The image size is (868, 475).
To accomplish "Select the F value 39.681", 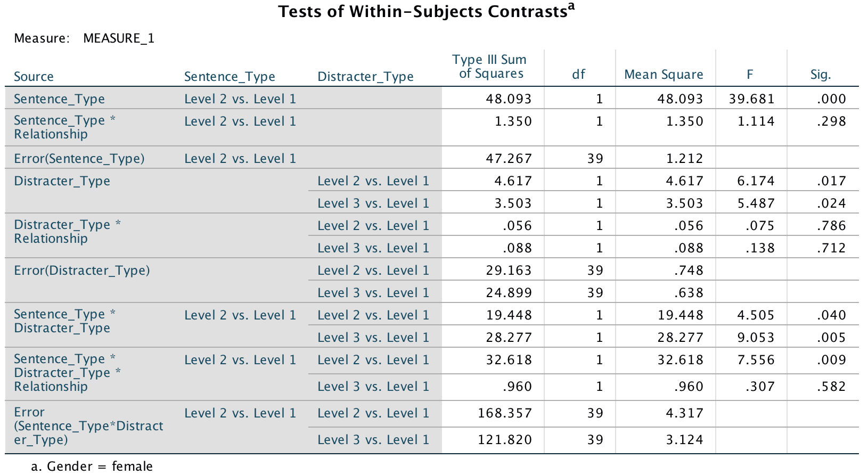I will point(756,99).
